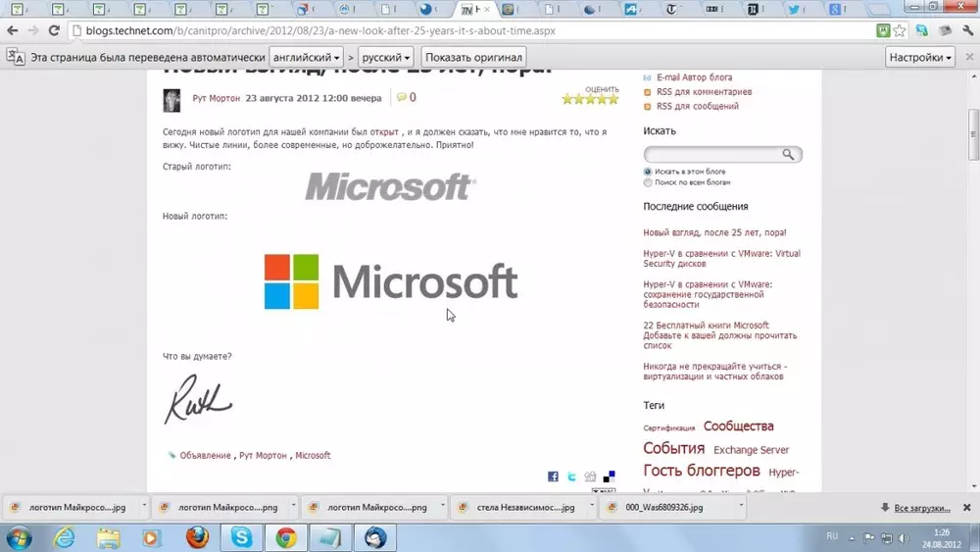Click the magnifier icon in blog search
Viewport: 980px width, 552px height.
[x=788, y=155]
